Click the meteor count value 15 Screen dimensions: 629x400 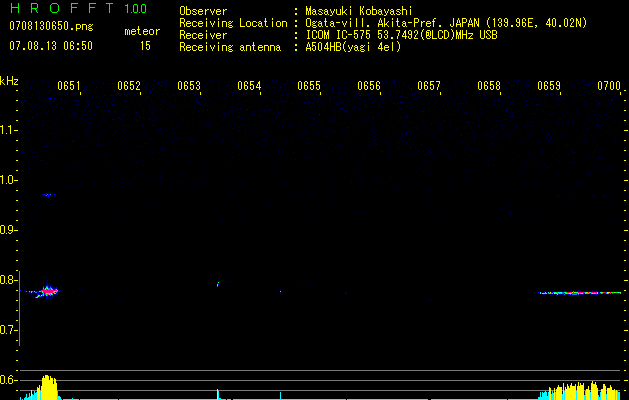145,46
